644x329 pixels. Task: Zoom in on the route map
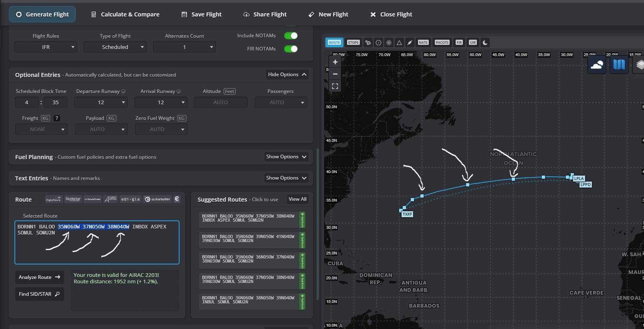point(335,62)
